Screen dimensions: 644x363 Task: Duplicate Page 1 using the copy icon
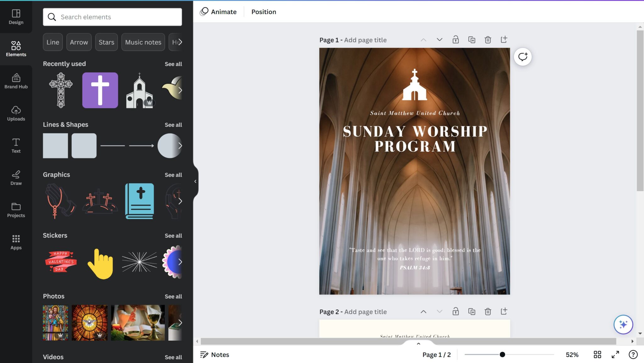[x=472, y=40]
